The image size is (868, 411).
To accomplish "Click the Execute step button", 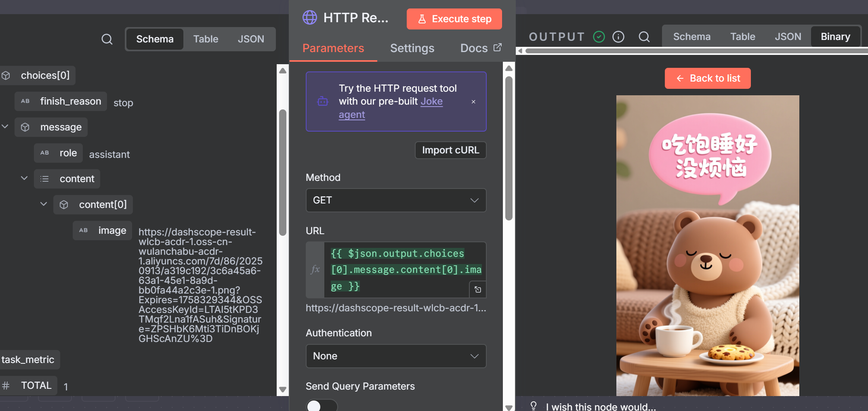I will (x=454, y=19).
